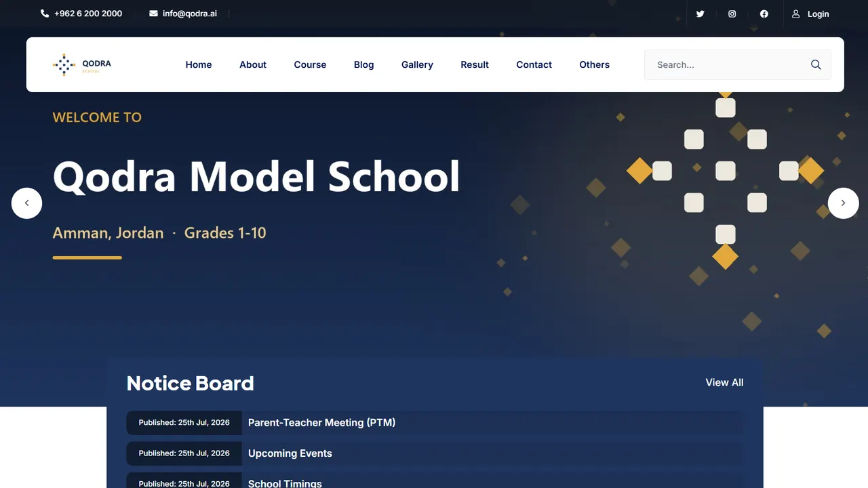Open the Course menu item

(310, 64)
